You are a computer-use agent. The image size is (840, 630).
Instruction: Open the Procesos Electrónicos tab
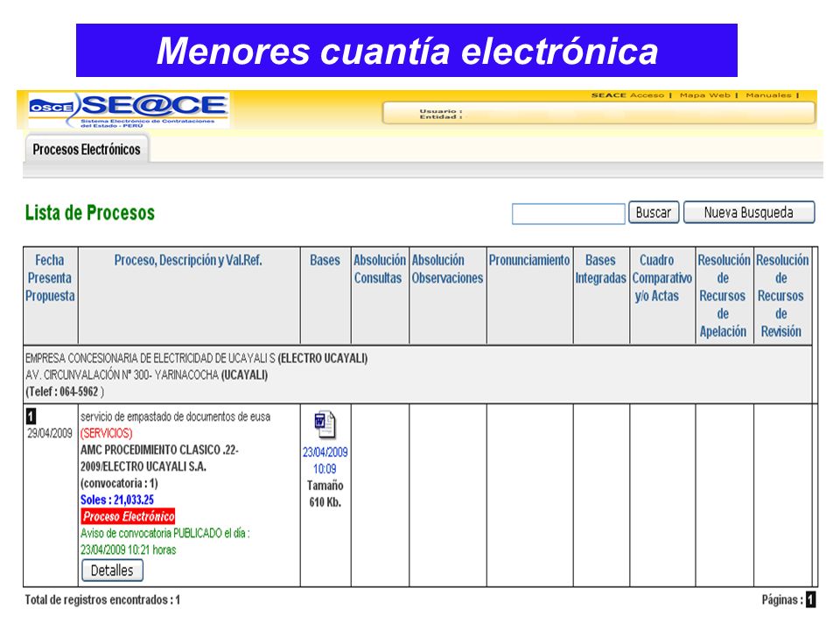click(87, 150)
